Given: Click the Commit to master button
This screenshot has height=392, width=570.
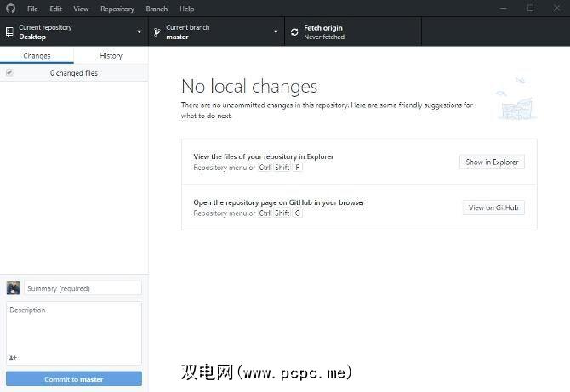Looking at the screenshot, I should tap(74, 379).
